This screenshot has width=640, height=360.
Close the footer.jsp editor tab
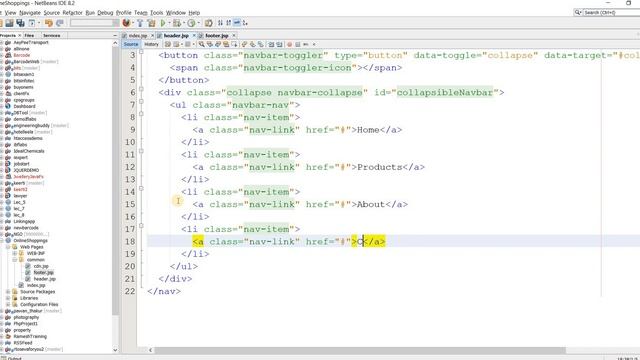234,36
